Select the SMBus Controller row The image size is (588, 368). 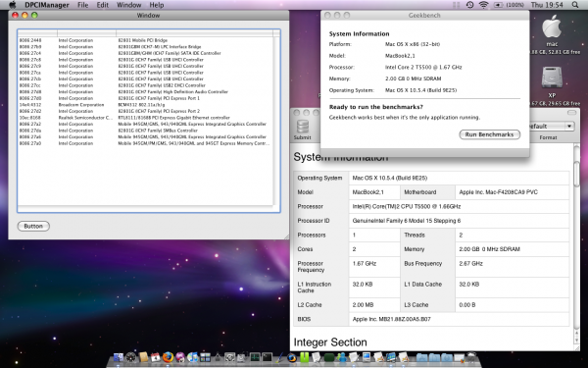(145, 131)
